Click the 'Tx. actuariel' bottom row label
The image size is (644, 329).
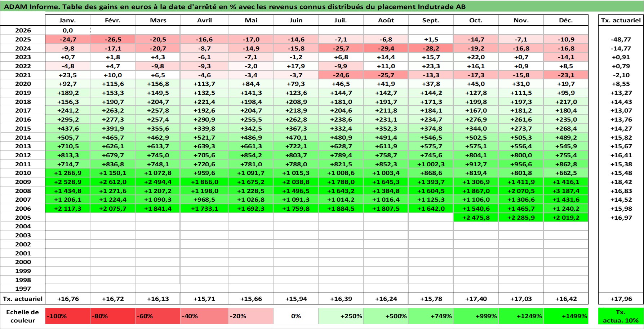click(x=23, y=299)
